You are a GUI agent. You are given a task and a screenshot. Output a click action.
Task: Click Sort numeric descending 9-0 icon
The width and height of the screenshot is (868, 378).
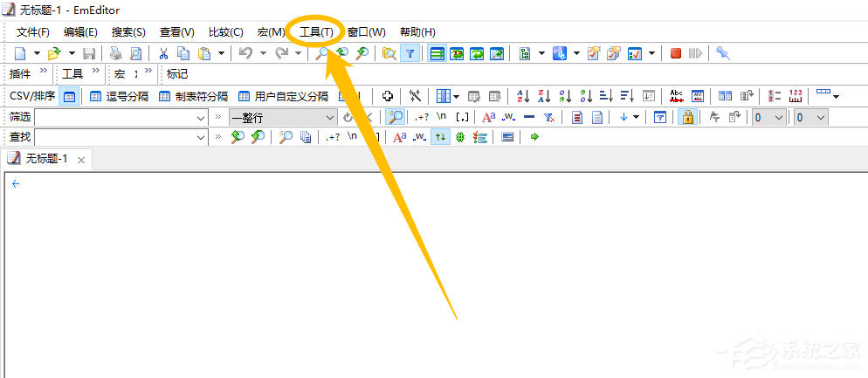[586, 96]
